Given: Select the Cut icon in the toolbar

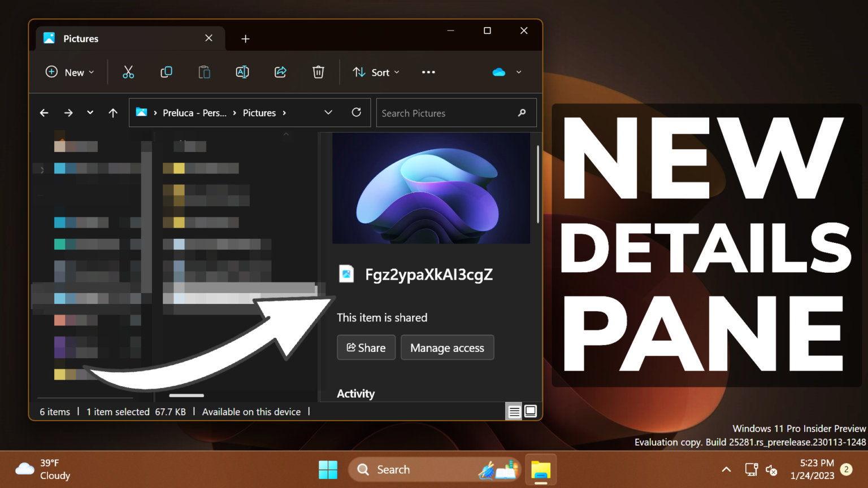Looking at the screenshot, I should coord(128,72).
